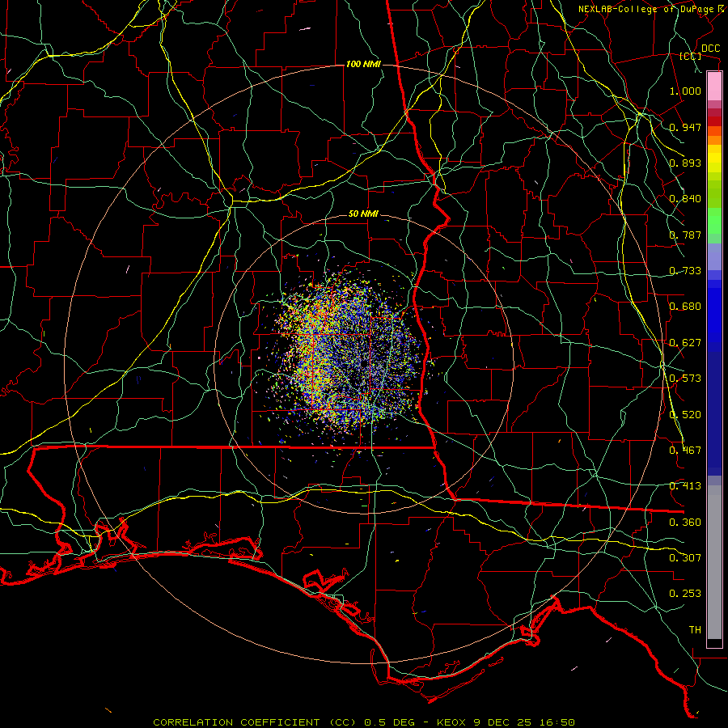Click the pink top segment of color bar
Screen dimensions: 728x728
(714, 87)
